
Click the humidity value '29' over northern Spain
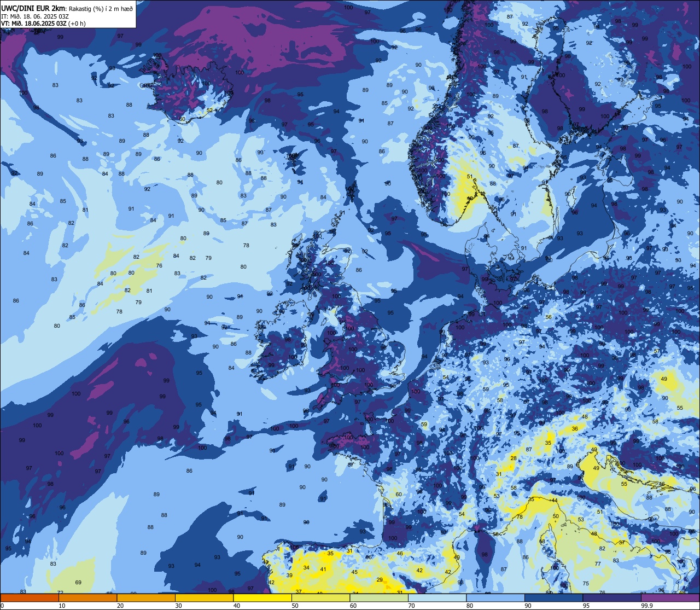click(380, 580)
